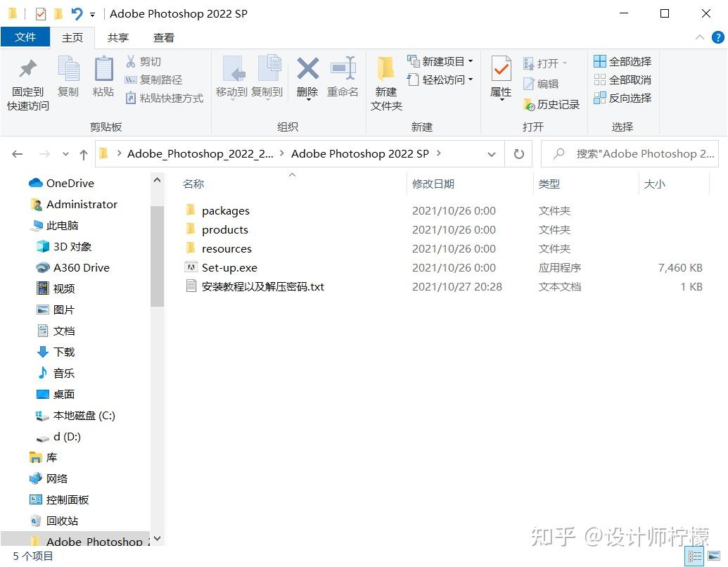This screenshot has height=567, width=728.
Task: Invert selection via 反向选择
Action: tap(622, 98)
